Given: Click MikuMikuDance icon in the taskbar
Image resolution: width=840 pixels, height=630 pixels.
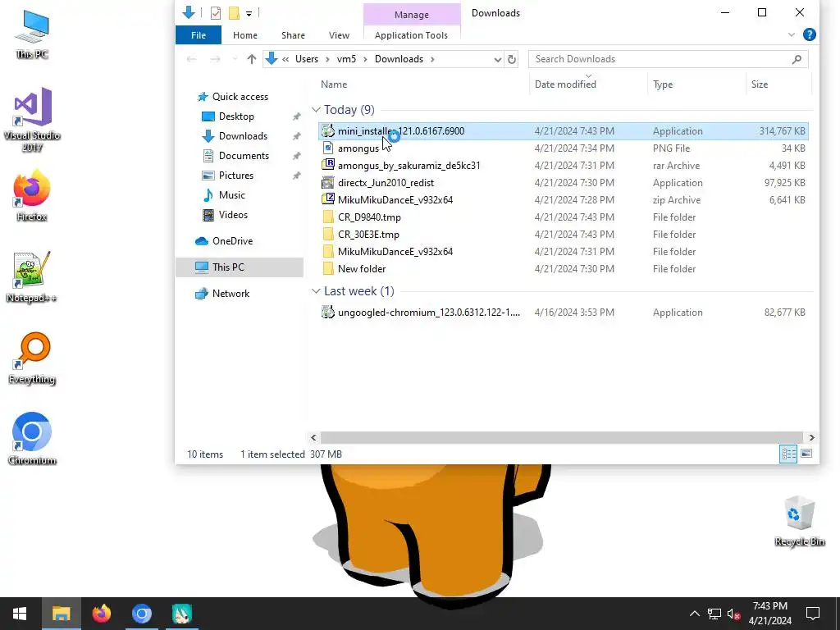Looking at the screenshot, I should [x=182, y=614].
